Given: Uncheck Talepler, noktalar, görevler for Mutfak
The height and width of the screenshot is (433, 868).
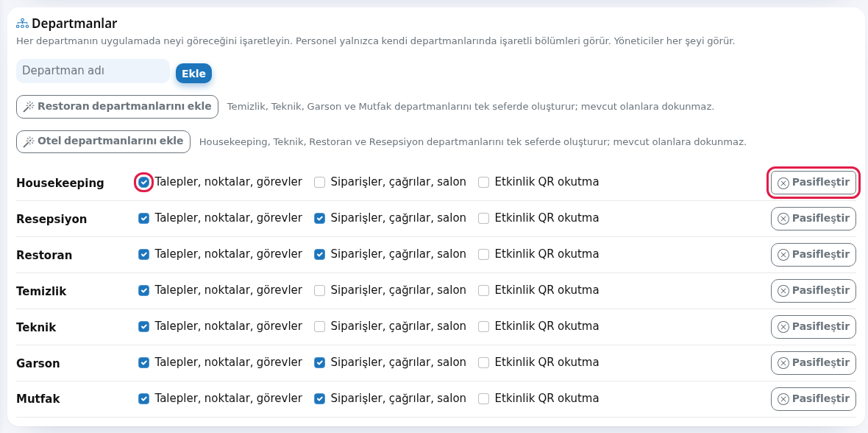Looking at the screenshot, I should [144, 398].
